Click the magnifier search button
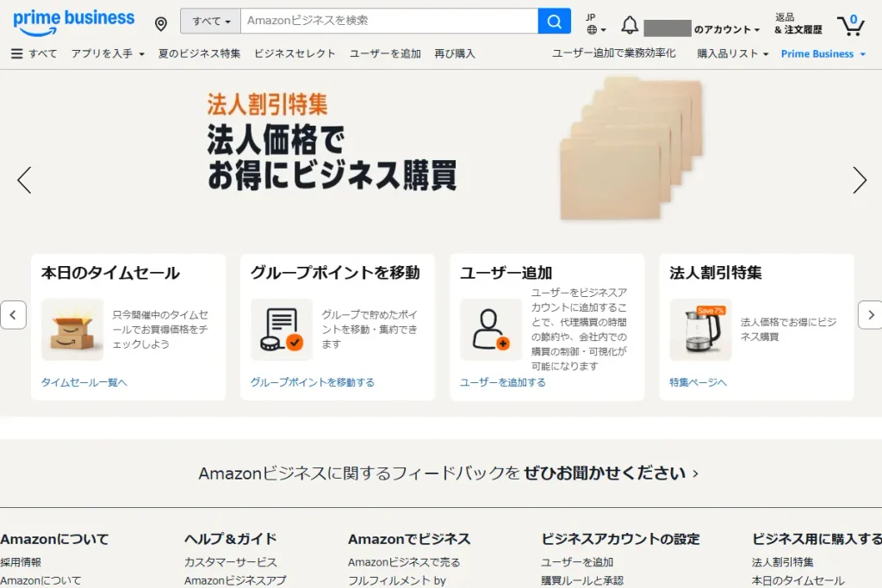This screenshot has width=882, height=588. pos(554,22)
